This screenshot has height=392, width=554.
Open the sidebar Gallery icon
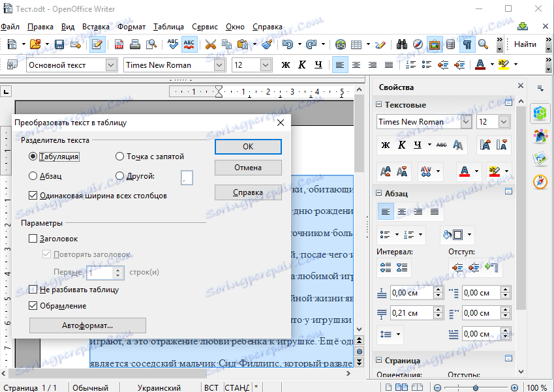click(540, 158)
